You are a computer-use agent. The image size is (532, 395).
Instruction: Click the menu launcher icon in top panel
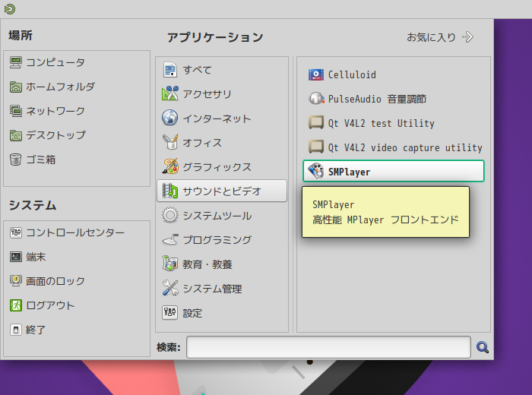tap(10, 9)
